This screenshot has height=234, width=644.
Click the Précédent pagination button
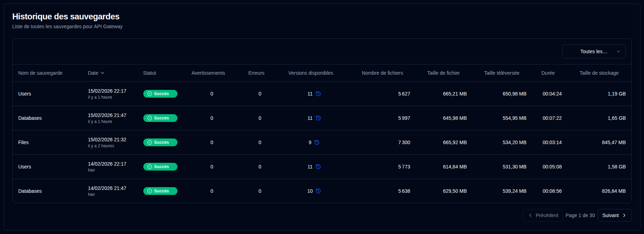[543, 215]
